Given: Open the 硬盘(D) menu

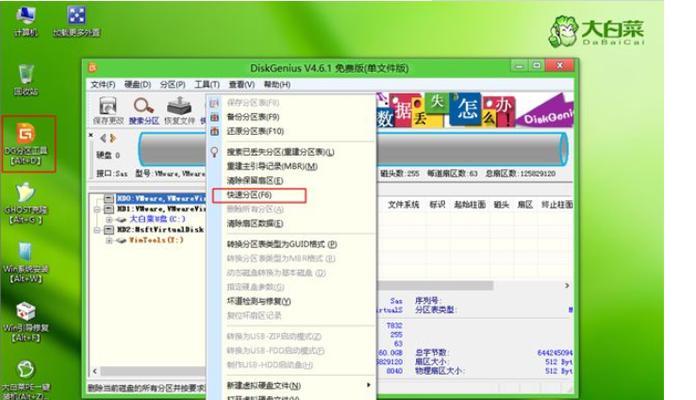Looking at the screenshot, I should coord(138,84).
